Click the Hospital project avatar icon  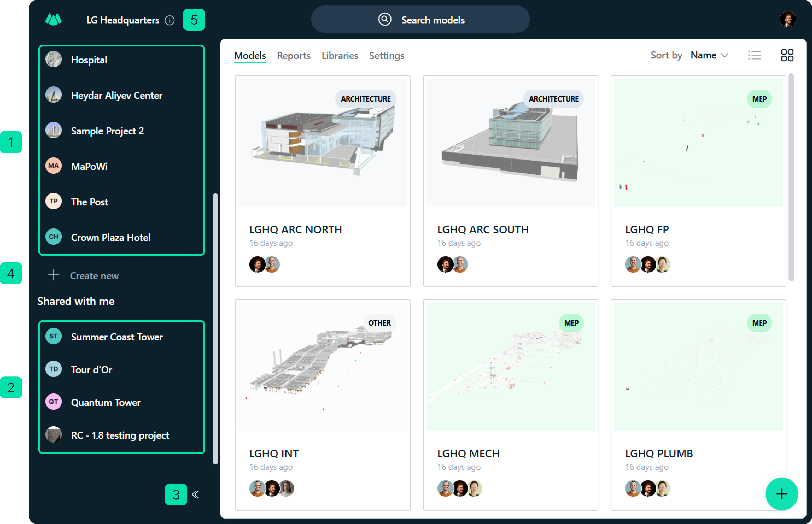(53, 59)
